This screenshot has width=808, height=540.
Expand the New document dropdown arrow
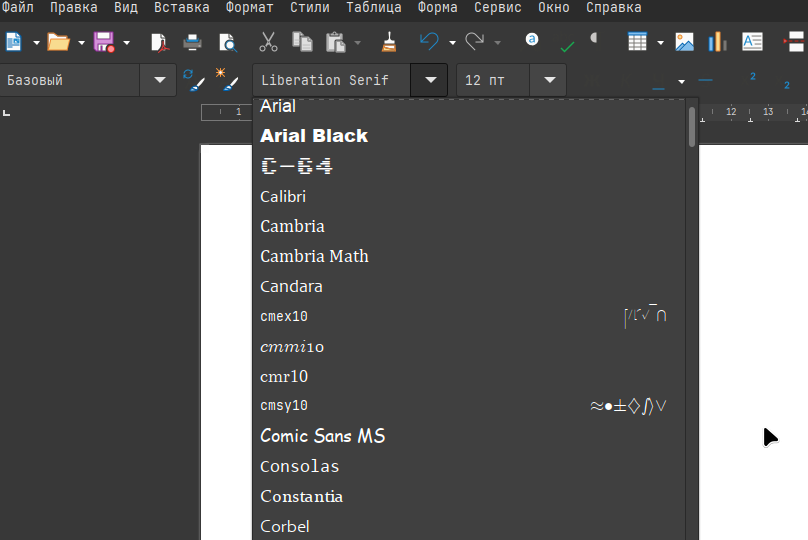click(36, 43)
